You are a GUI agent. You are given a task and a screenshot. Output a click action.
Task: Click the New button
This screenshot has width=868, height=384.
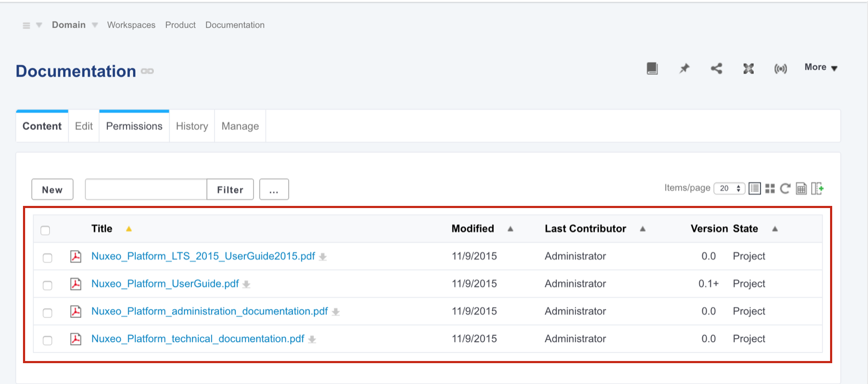click(52, 189)
